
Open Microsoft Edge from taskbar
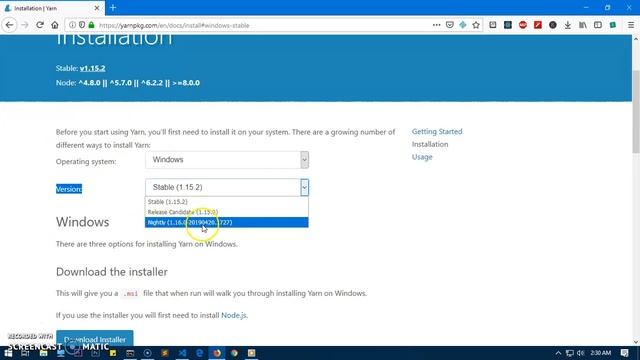click(x=200, y=353)
